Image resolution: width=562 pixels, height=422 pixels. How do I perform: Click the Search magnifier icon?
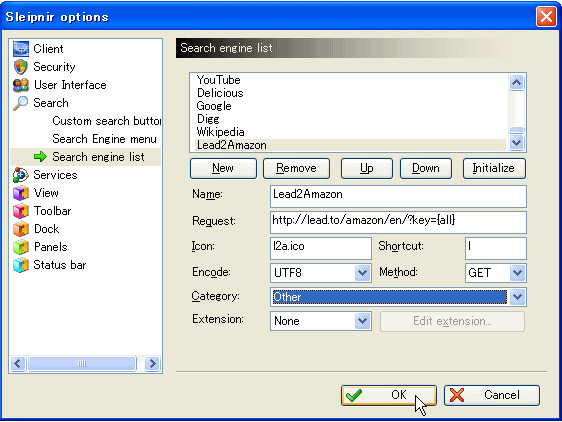pos(21,103)
